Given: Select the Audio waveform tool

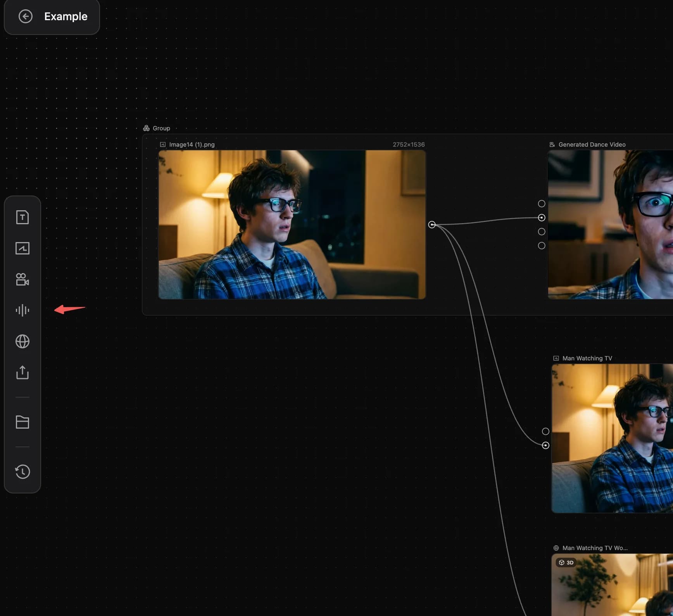Looking at the screenshot, I should (22, 310).
